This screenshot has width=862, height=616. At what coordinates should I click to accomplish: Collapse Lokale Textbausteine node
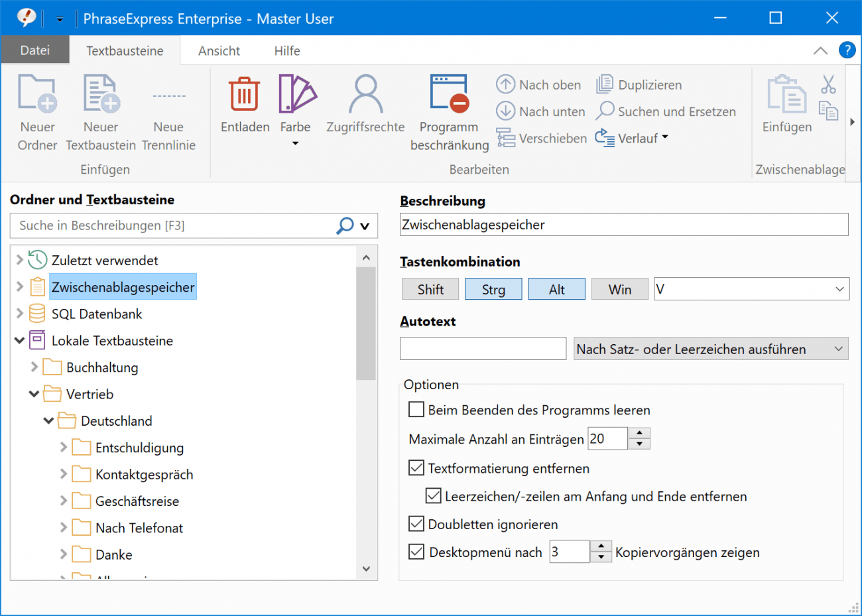19,340
